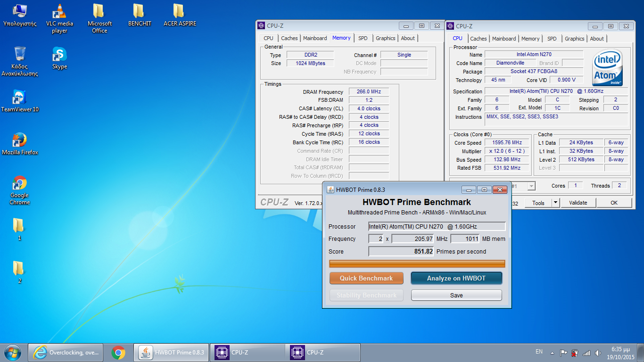Select SPD tab in left CPU-Z window
The height and width of the screenshot is (362, 644).
tap(363, 38)
